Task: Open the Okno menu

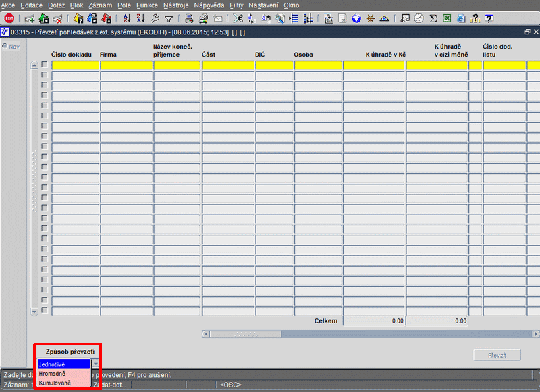Action: (292, 5)
